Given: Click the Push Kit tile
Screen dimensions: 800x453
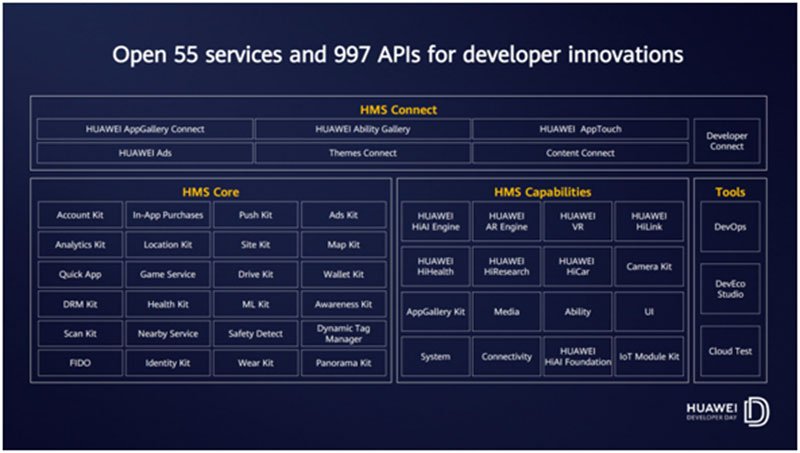Looking at the screenshot, I should tap(255, 215).
